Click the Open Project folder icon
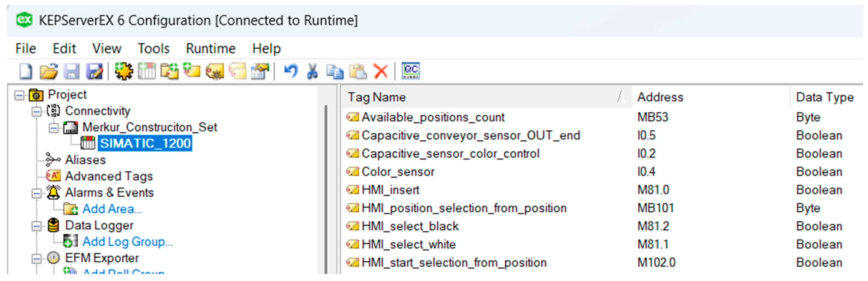This screenshot has width=868, height=281. click(x=49, y=71)
